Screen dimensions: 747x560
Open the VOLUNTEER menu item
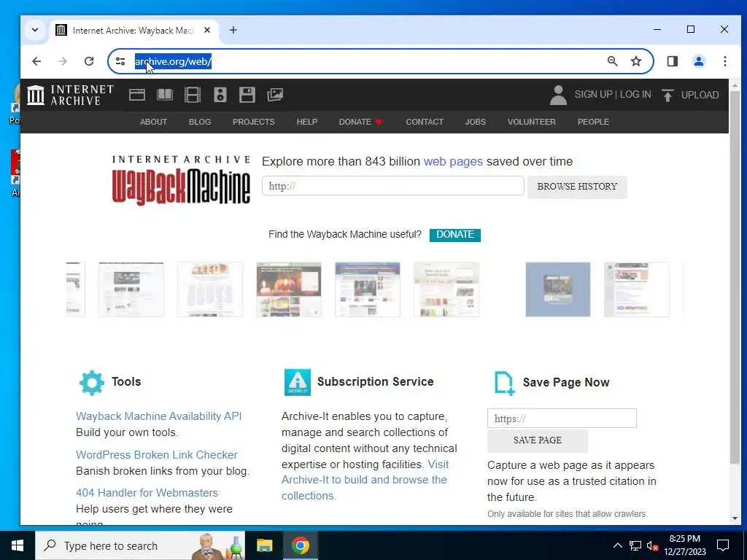(532, 122)
